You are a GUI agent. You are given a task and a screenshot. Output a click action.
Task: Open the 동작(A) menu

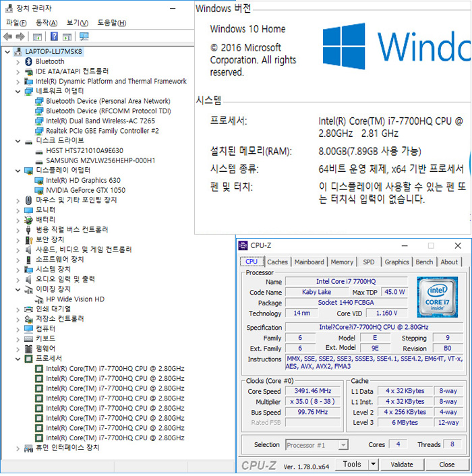click(x=47, y=23)
